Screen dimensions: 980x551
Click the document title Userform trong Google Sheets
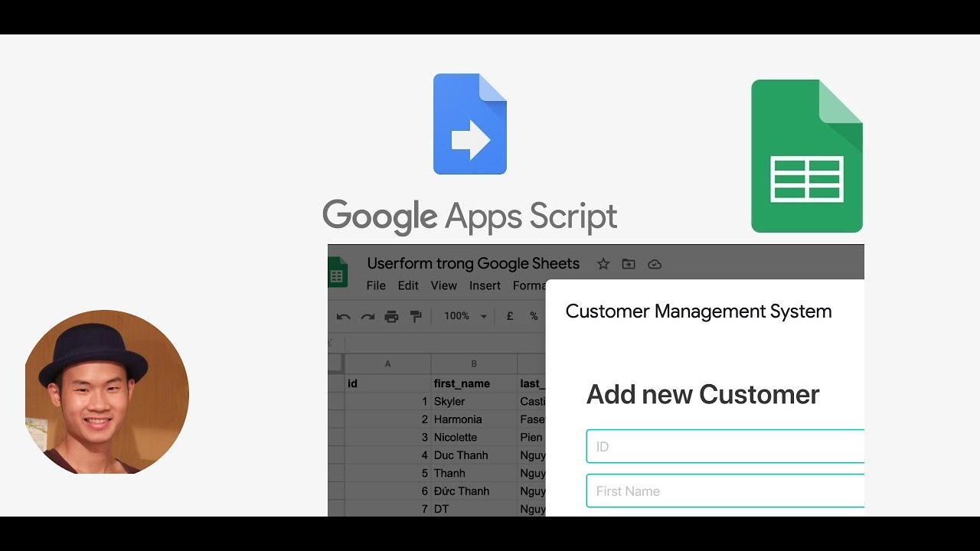(x=473, y=264)
